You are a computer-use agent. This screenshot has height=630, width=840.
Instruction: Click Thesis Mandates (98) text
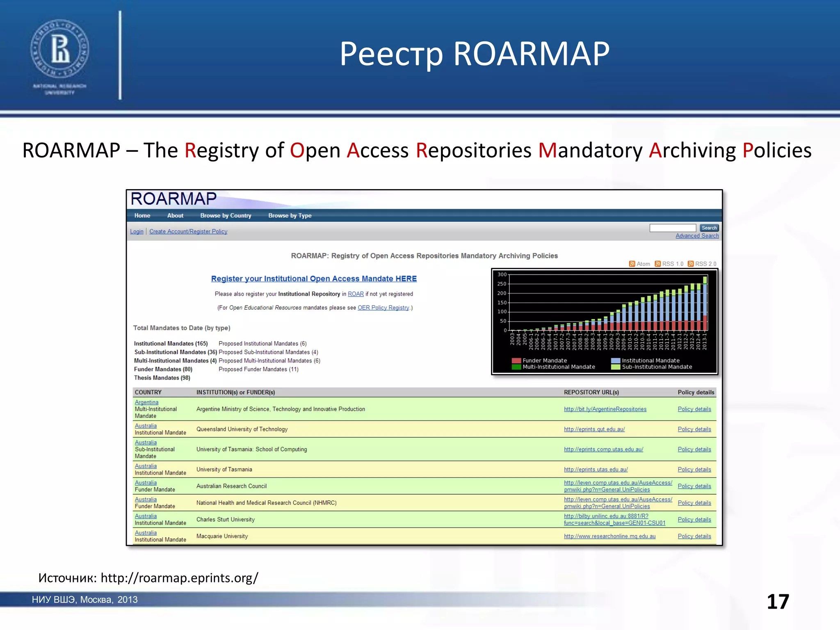[x=162, y=378]
